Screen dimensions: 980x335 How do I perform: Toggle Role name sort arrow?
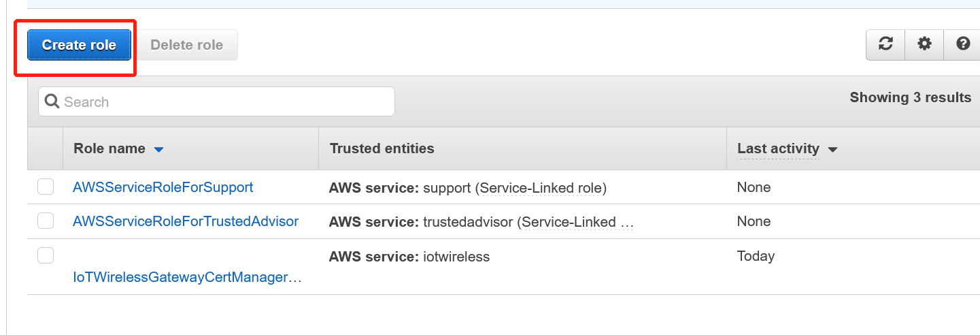coord(159,149)
